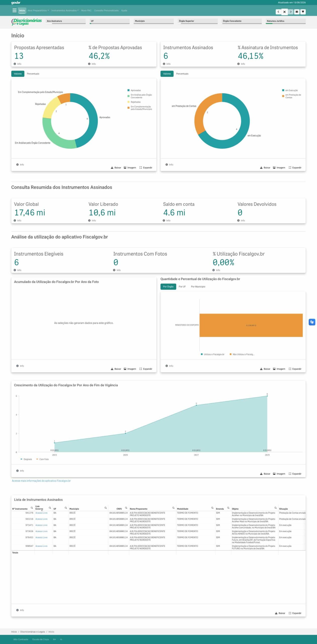Screen dimensions: 317x644
Task: Switch instruments chart to Percentuais view
Action: (182, 74)
